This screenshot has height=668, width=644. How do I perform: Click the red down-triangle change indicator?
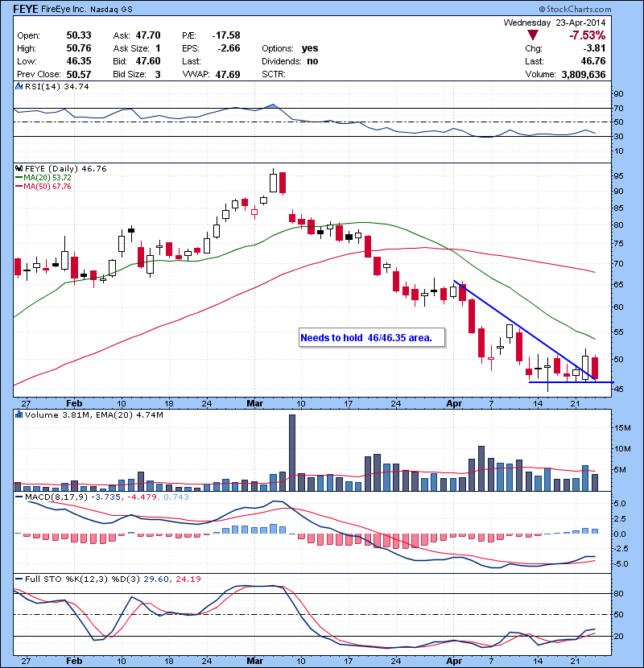point(533,35)
